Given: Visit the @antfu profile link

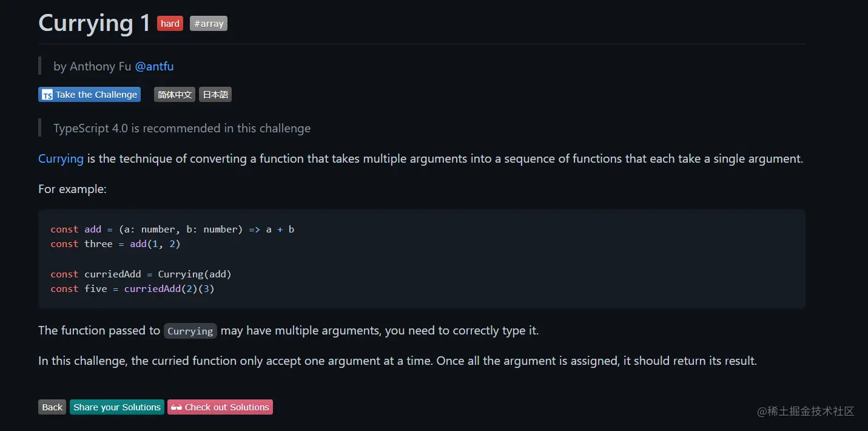Looking at the screenshot, I should click(154, 66).
